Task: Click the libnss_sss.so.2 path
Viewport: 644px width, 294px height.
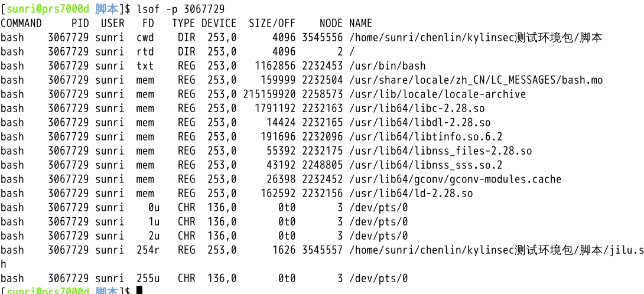Action: tap(425, 165)
